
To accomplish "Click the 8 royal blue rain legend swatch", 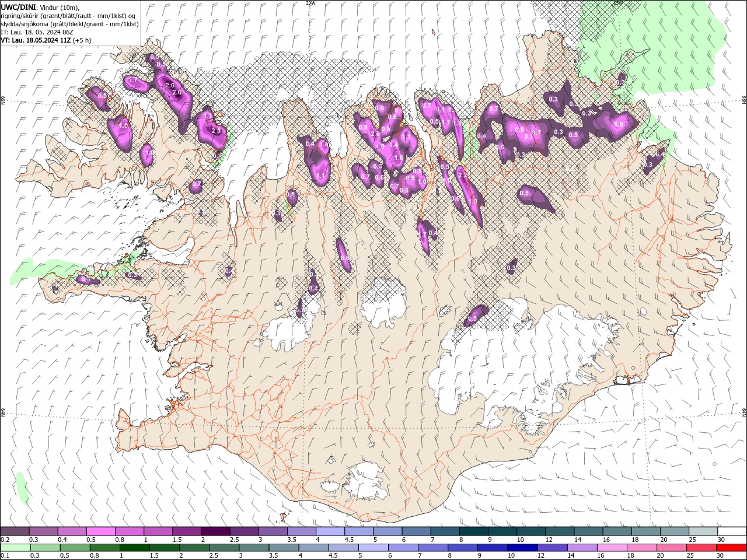I will click(x=463, y=548).
